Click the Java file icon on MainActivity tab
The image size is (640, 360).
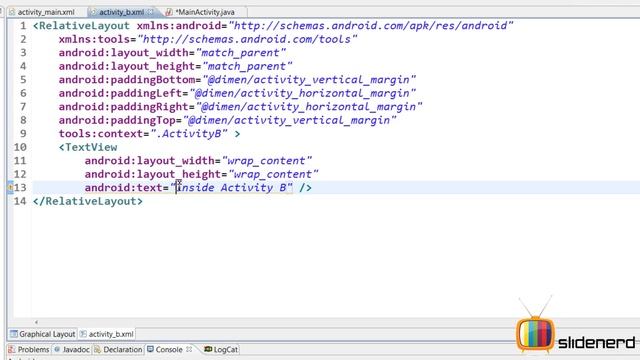pos(169,12)
